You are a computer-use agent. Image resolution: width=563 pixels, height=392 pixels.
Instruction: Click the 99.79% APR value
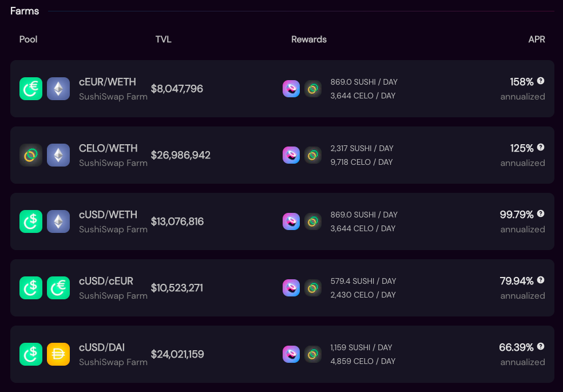[x=517, y=215]
